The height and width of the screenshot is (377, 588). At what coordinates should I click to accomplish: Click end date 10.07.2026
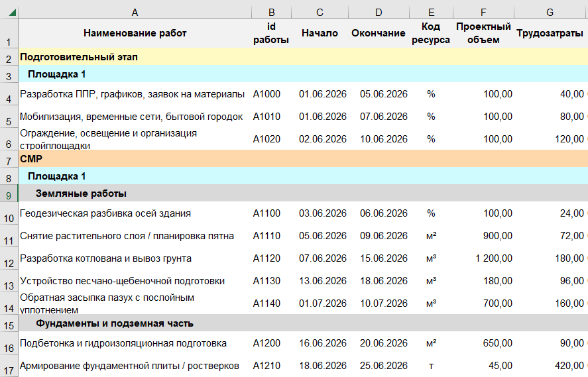click(x=379, y=303)
